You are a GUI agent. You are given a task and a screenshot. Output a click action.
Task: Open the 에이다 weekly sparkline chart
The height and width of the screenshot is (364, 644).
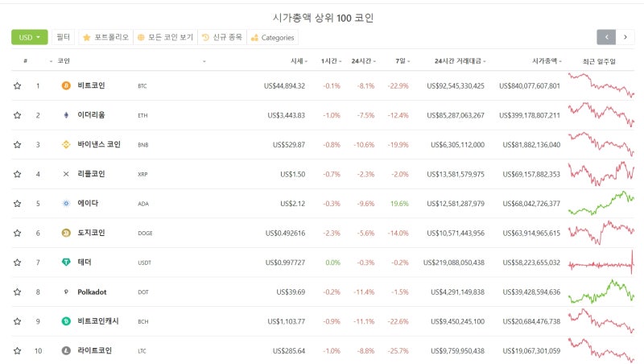[601, 203]
